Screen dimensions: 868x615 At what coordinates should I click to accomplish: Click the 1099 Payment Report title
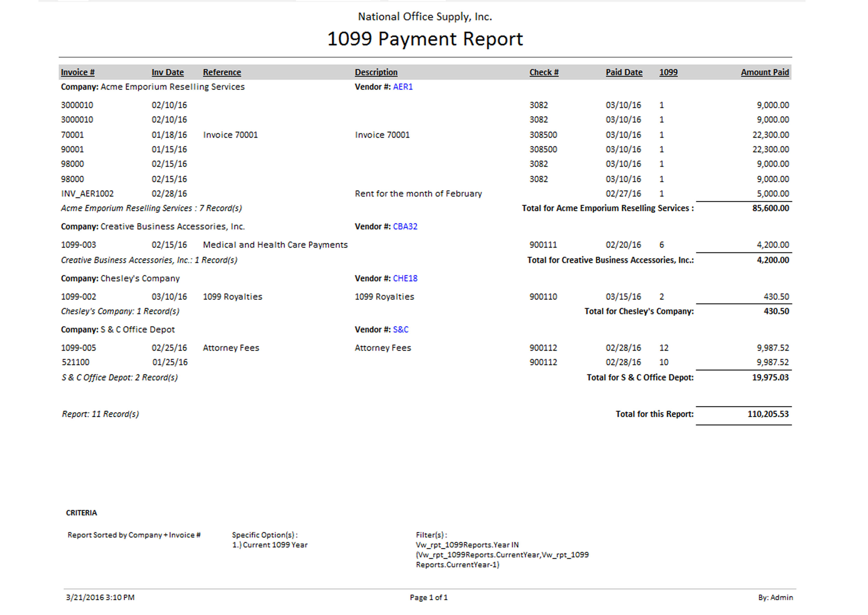(425, 39)
